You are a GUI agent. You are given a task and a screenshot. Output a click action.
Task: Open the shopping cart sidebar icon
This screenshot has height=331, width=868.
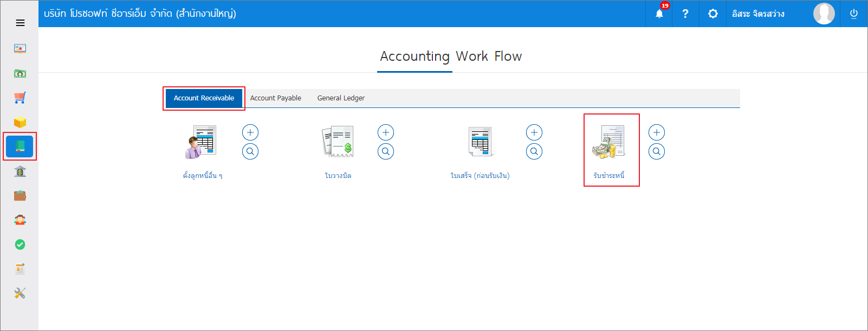[20, 98]
